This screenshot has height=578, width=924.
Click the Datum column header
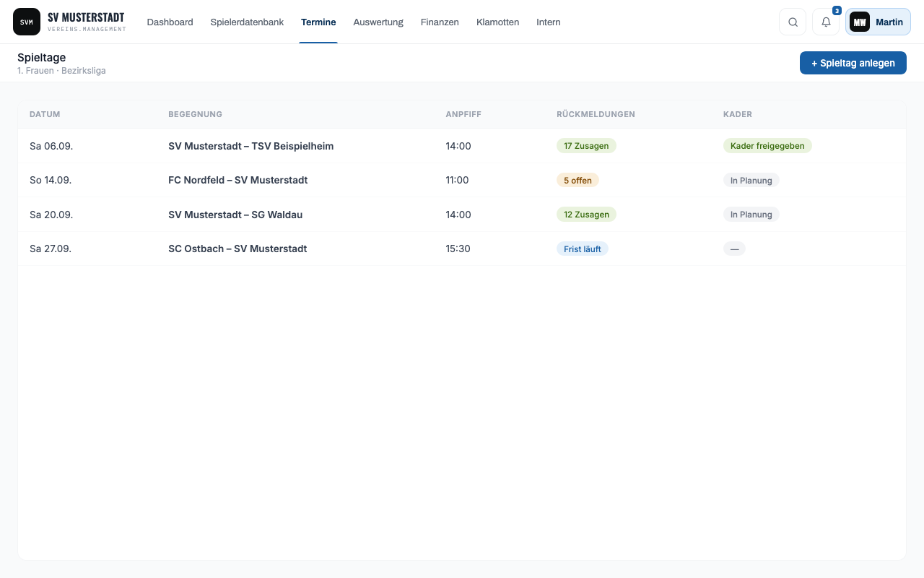click(x=45, y=114)
